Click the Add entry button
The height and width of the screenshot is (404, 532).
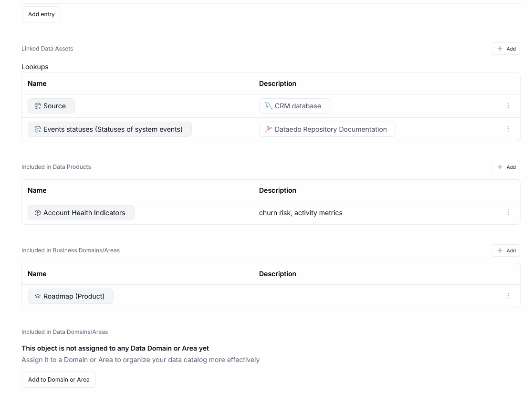pos(41,14)
